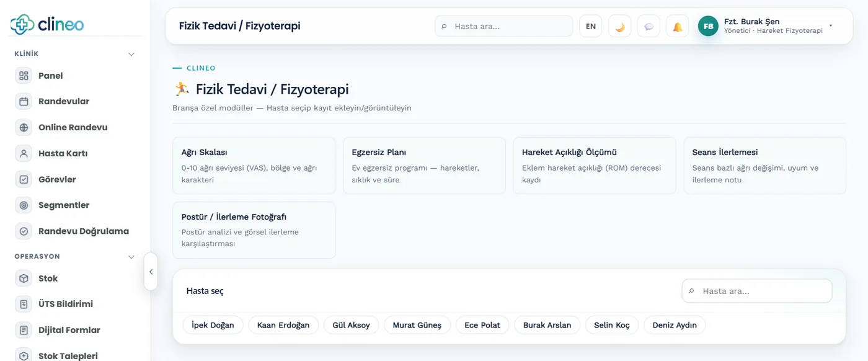Image resolution: width=868 pixels, height=361 pixels.
Task: Select patient Kaan Erdoğan
Action: pos(283,325)
